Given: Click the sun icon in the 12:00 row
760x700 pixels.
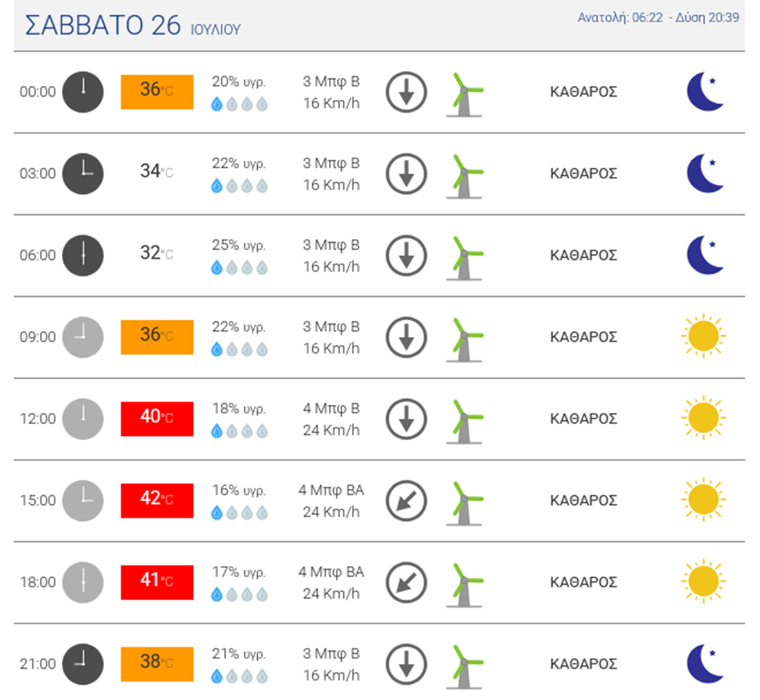Looking at the screenshot, I should pos(703,418).
